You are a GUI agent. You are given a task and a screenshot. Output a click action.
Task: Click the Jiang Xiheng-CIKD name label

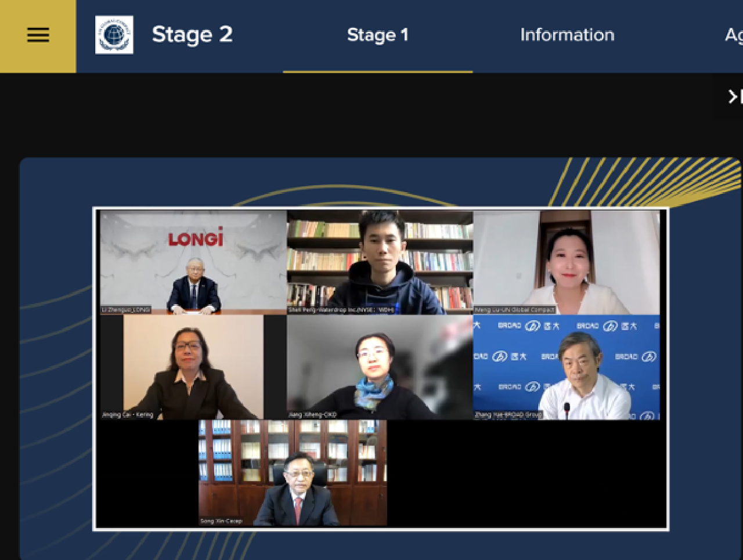(312, 415)
